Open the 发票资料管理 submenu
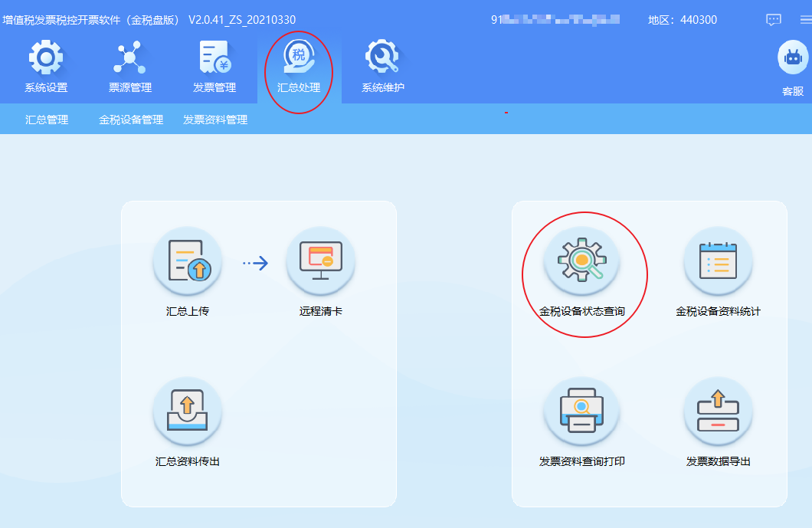Screen dimensions: 812x528 (x=215, y=120)
